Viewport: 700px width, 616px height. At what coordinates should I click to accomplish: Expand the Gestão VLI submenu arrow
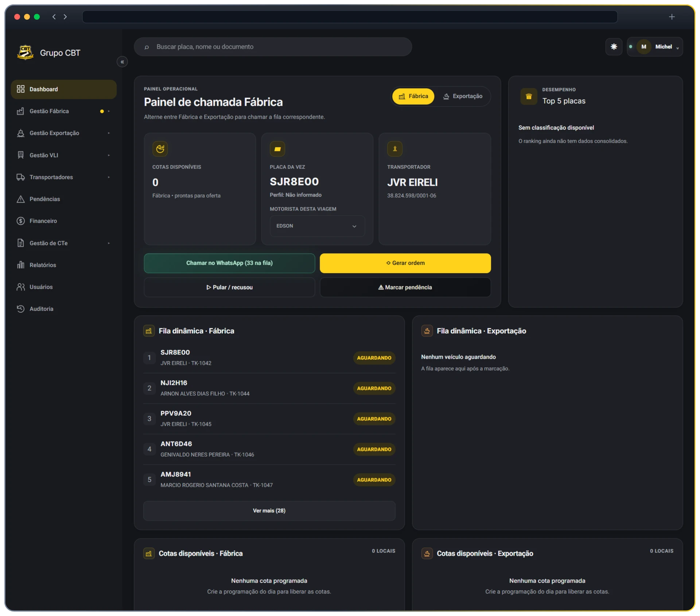[x=109, y=155]
